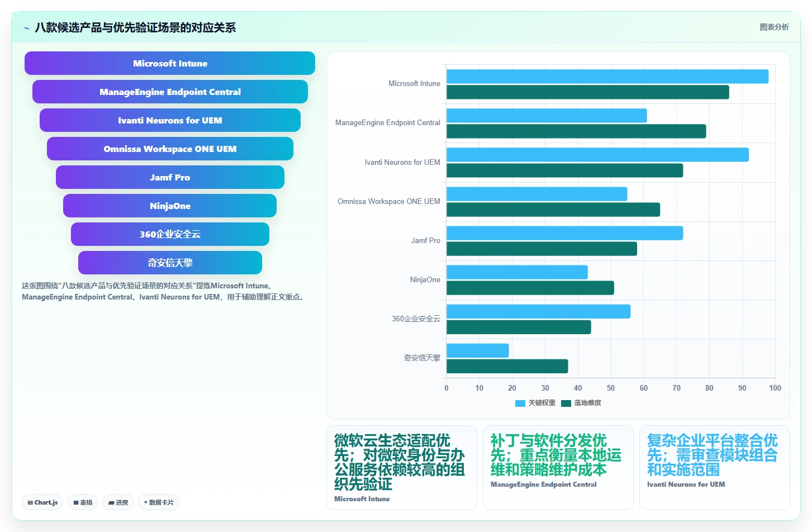Select the 奇安信天擎 funnel bar
Screen dimensions: 812x532
(x=170, y=263)
